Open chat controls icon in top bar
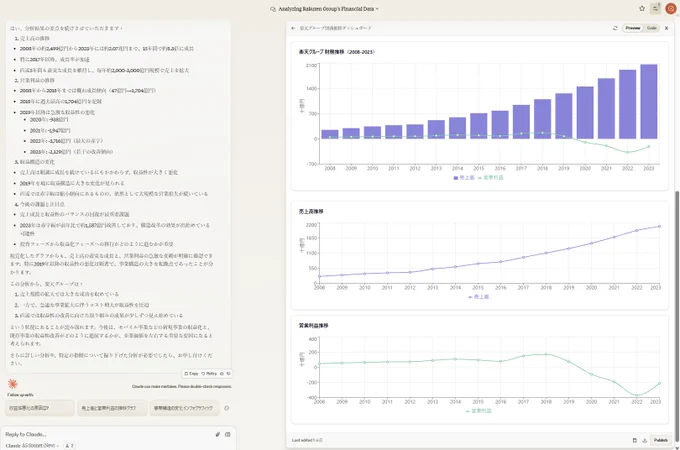This screenshot has width=680, height=450. tap(655, 8)
